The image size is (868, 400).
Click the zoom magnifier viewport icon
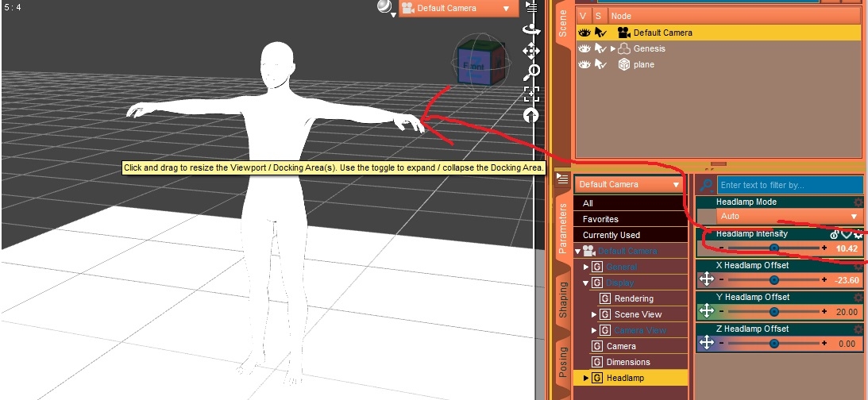(530, 73)
